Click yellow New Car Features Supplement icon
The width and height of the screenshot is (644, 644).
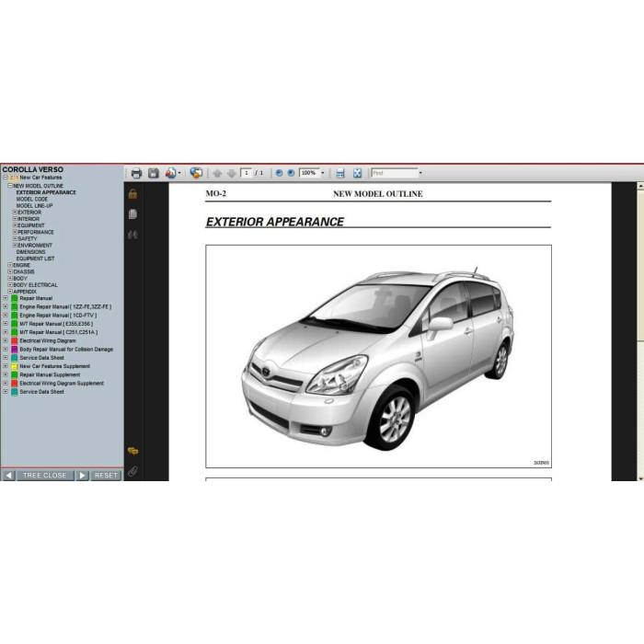[x=15, y=366]
